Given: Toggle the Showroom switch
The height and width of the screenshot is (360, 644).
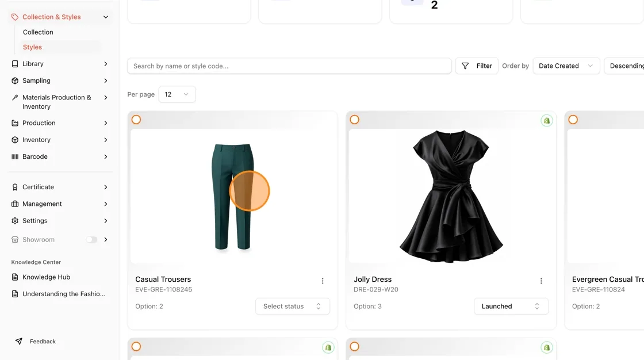Looking at the screenshot, I should point(91,240).
